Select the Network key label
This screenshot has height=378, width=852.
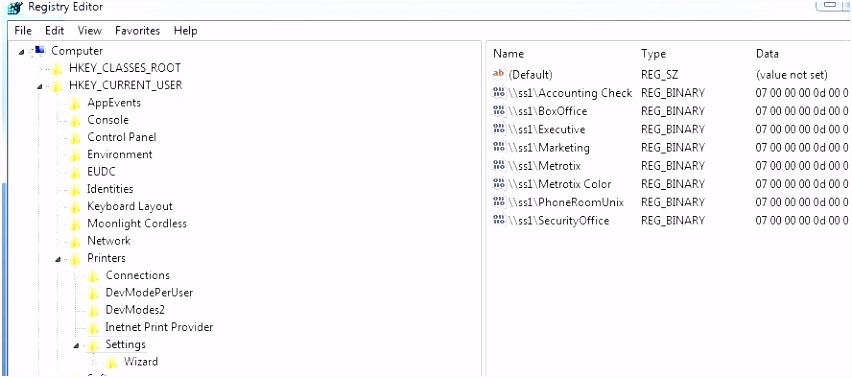click(109, 241)
